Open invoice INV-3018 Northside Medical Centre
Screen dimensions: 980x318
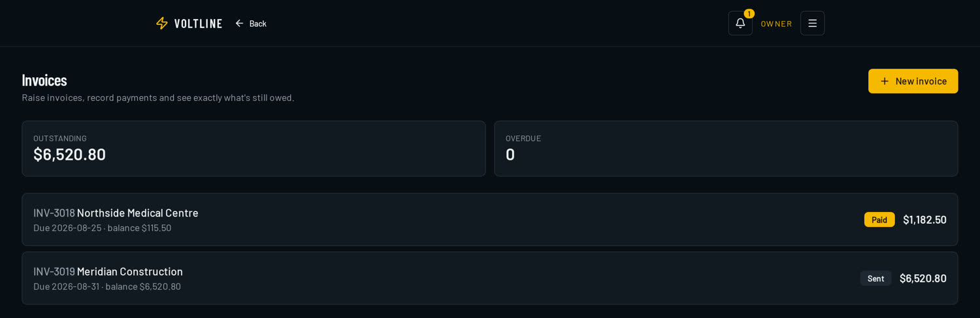(490, 219)
